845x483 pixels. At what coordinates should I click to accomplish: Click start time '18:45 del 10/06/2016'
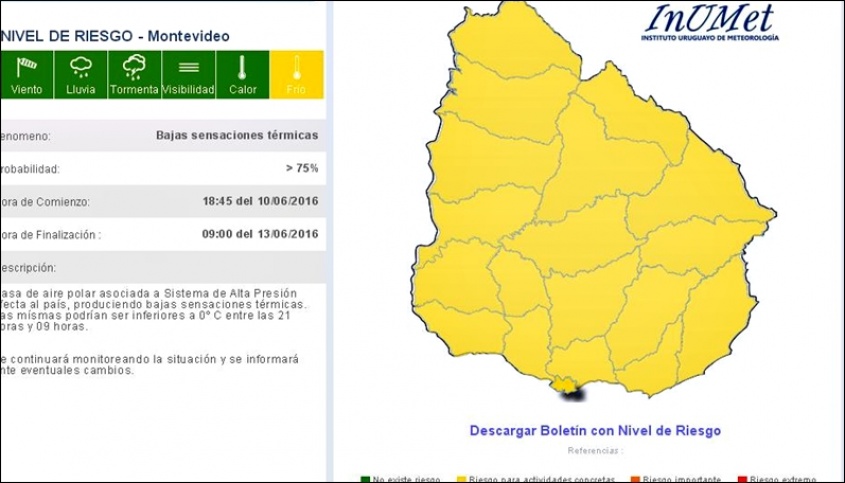pos(260,201)
